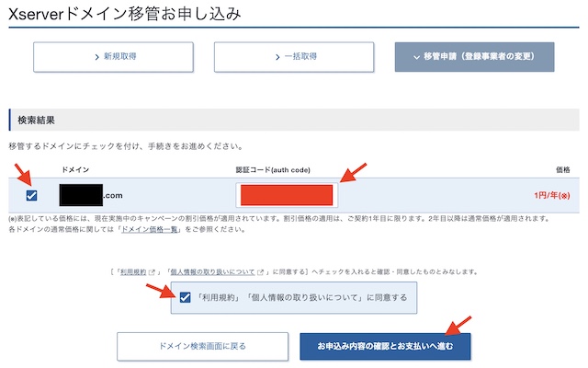Image resolution: width=588 pixels, height=368 pixels.
Task: Click the external-link icon beside 利用規約
Action: click(x=152, y=272)
